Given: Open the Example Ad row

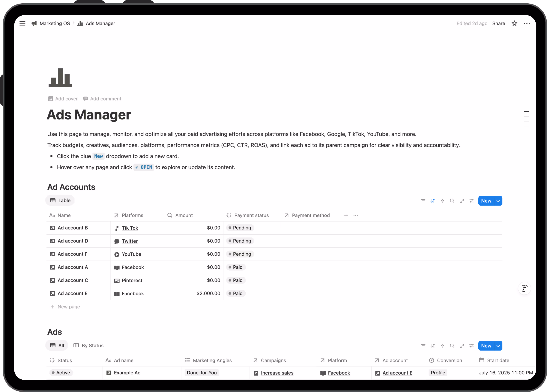Looking at the screenshot, I should [x=127, y=373].
